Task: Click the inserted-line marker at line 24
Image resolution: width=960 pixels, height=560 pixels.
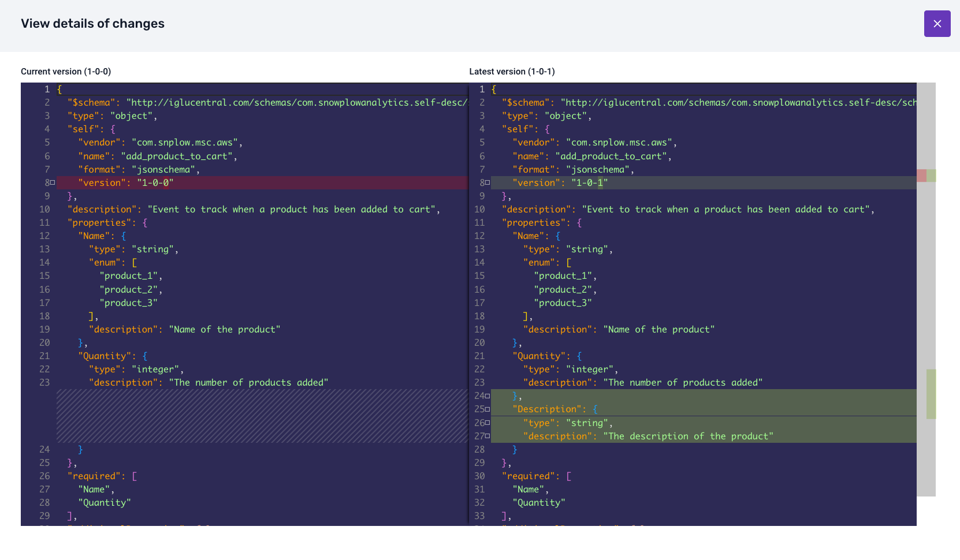Action: (487, 396)
